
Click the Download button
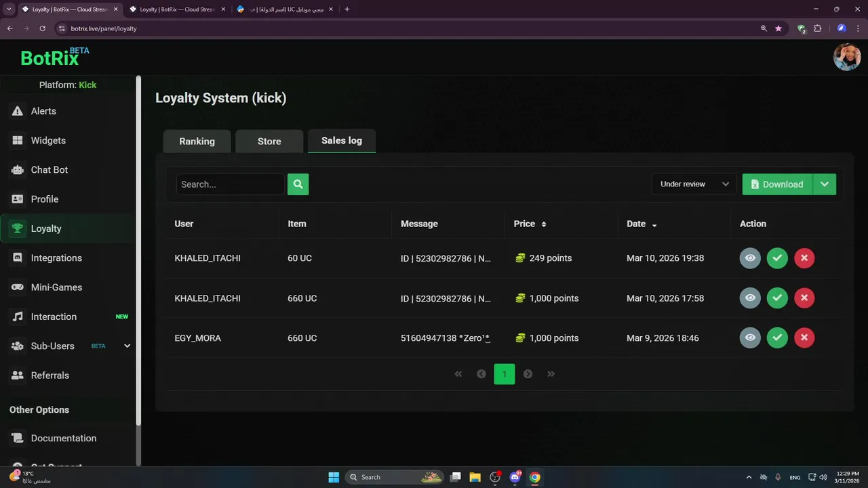click(777, 184)
